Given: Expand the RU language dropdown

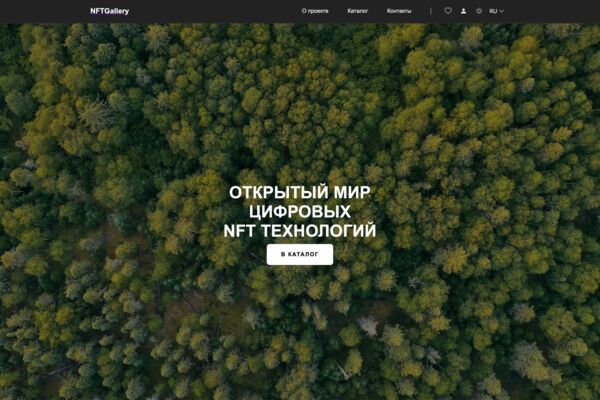Looking at the screenshot, I should click(496, 11).
